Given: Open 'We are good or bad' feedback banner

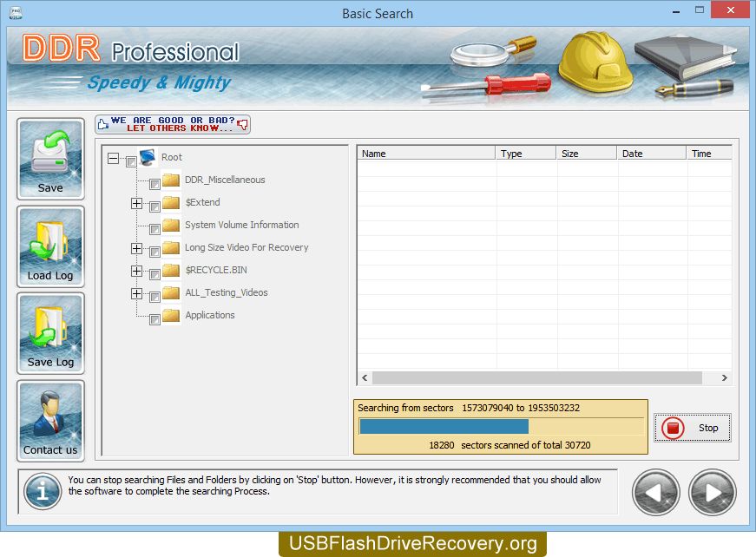Looking at the screenshot, I should tap(173, 124).
